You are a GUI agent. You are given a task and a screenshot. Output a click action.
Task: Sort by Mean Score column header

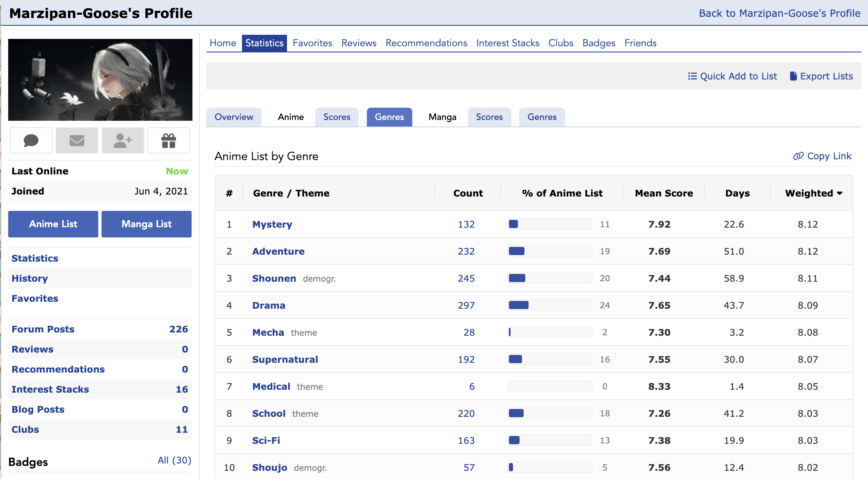tap(664, 193)
